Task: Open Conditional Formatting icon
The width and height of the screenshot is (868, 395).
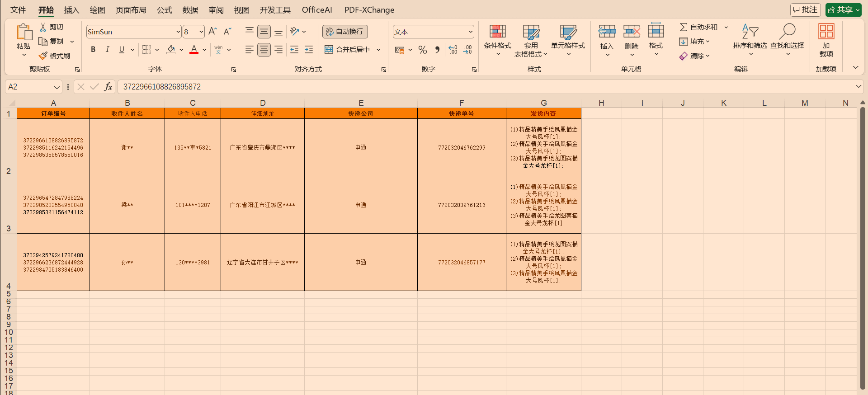Action: pyautogui.click(x=497, y=32)
